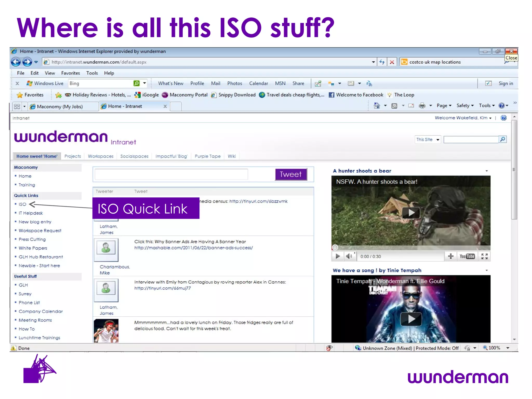Viewport: 532px width, 399px height.
Task: Click the play button in bear video control bar
Action: coord(338,256)
